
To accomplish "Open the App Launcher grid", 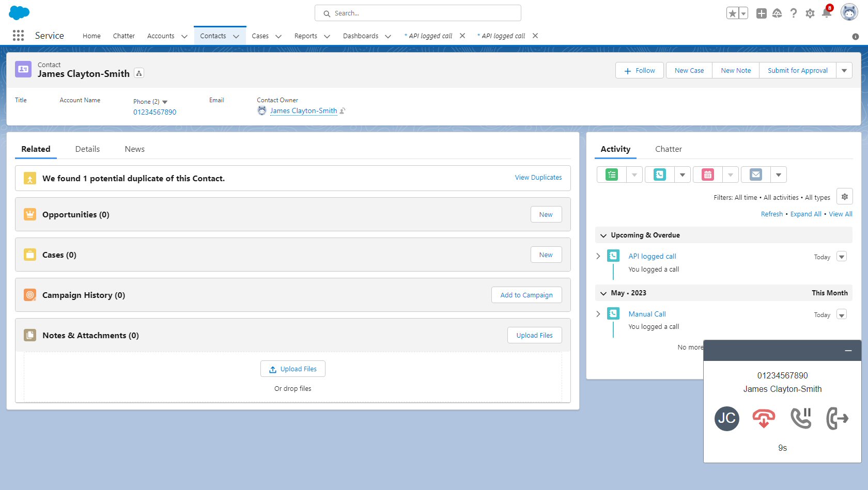I will [x=19, y=35].
